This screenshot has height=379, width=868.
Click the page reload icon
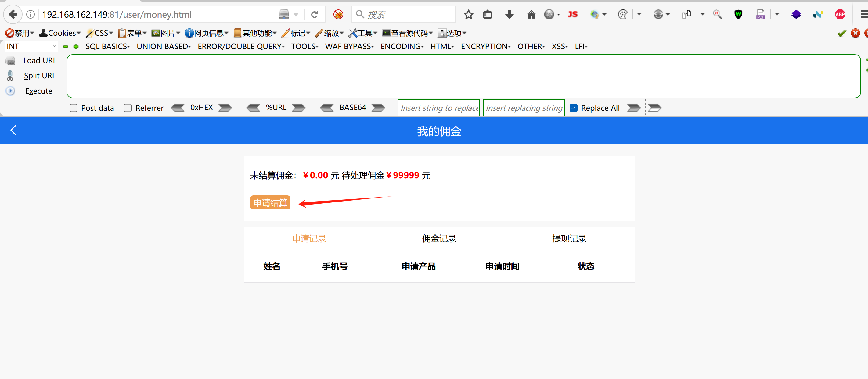[314, 15]
